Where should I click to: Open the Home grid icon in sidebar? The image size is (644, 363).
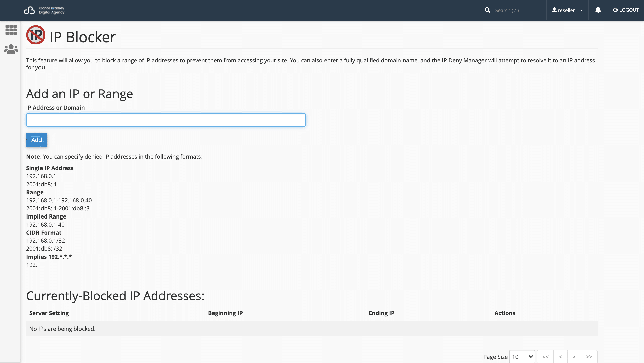pyautogui.click(x=11, y=30)
